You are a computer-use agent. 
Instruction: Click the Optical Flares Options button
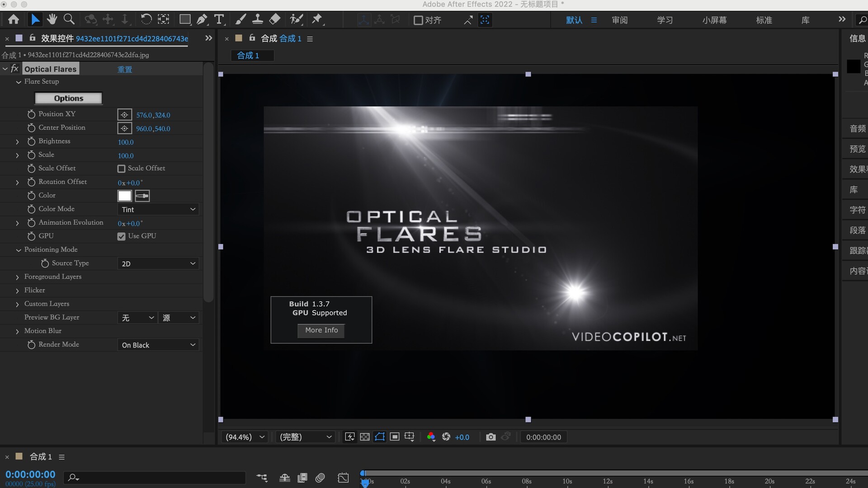(68, 98)
